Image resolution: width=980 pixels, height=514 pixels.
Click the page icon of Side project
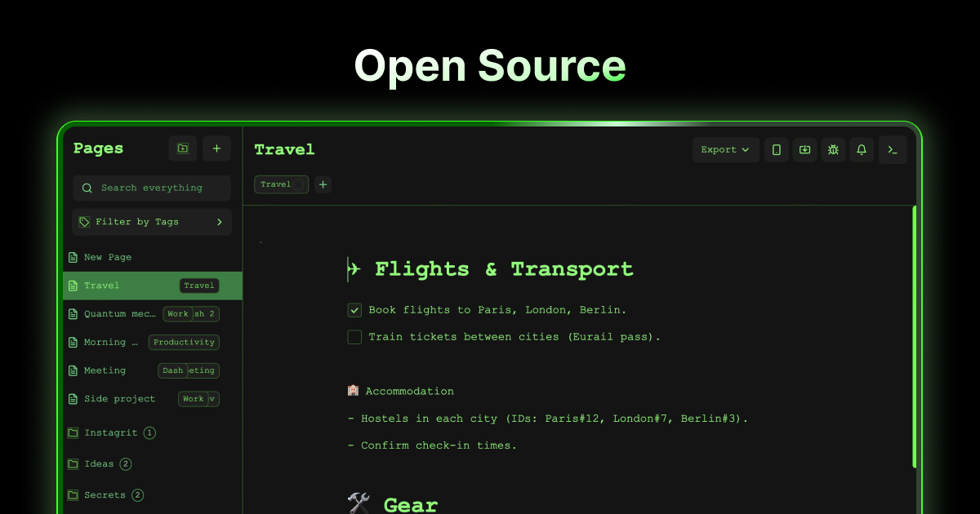point(73,399)
